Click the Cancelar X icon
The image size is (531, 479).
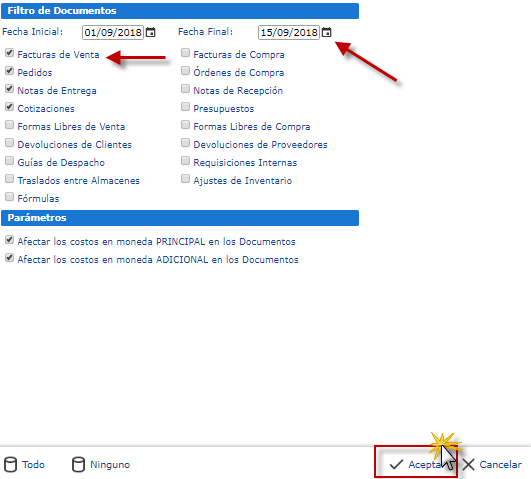click(468, 464)
